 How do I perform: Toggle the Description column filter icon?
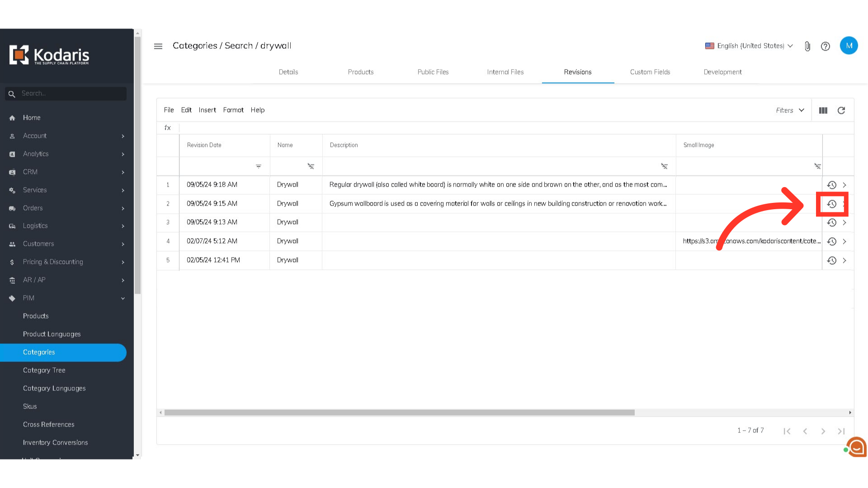tap(664, 166)
